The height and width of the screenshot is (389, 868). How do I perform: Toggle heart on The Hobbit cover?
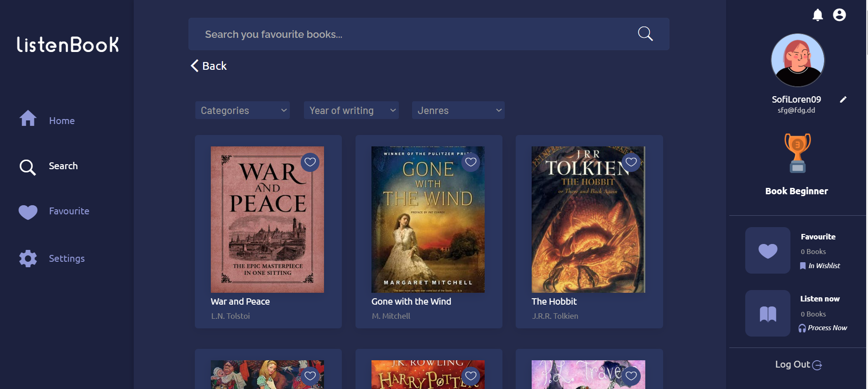[x=631, y=162]
